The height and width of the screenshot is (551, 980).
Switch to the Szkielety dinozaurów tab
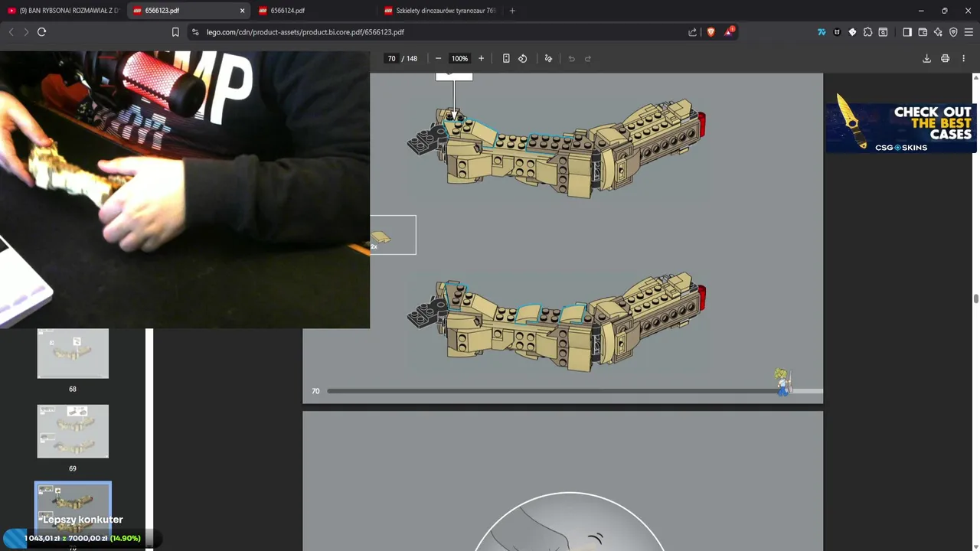tap(440, 11)
